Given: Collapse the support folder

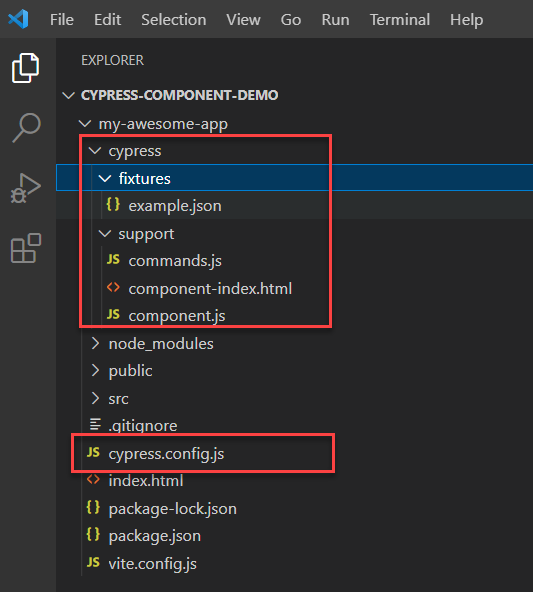Looking at the screenshot, I should click(105, 234).
